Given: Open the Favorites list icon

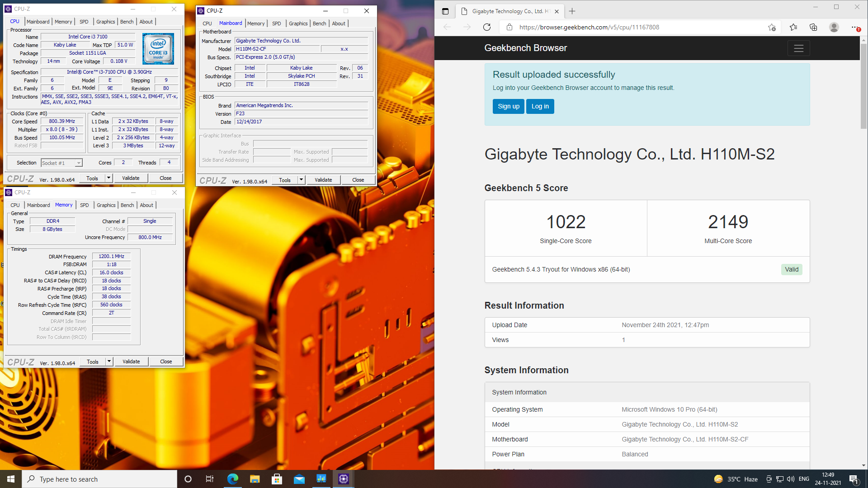Looking at the screenshot, I should click(x=793, y=27).
